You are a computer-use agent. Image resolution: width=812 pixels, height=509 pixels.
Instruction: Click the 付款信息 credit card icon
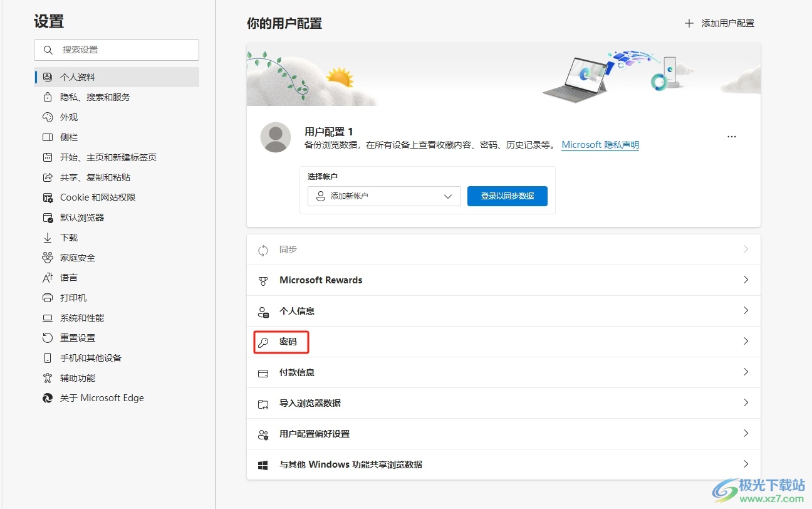[x=263, y=373]
